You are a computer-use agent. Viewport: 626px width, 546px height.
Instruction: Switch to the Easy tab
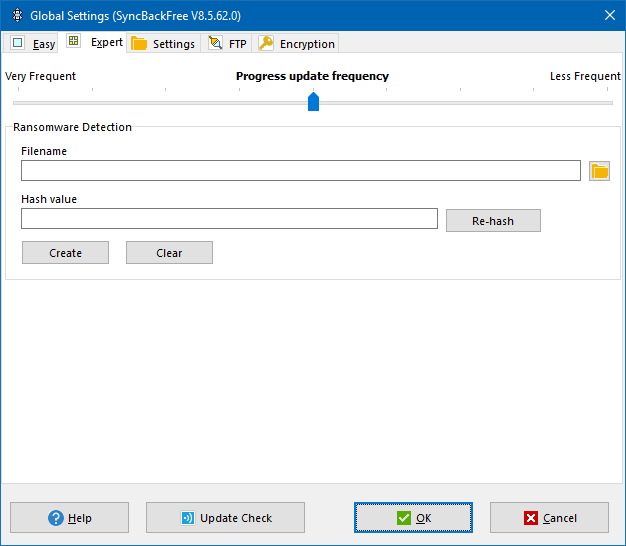click(x=33, y=44)
